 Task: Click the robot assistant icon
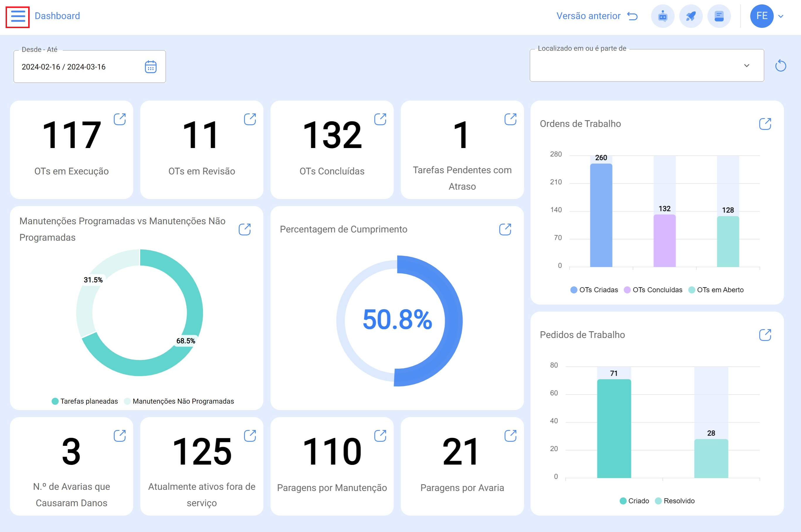tap(663, 16)
